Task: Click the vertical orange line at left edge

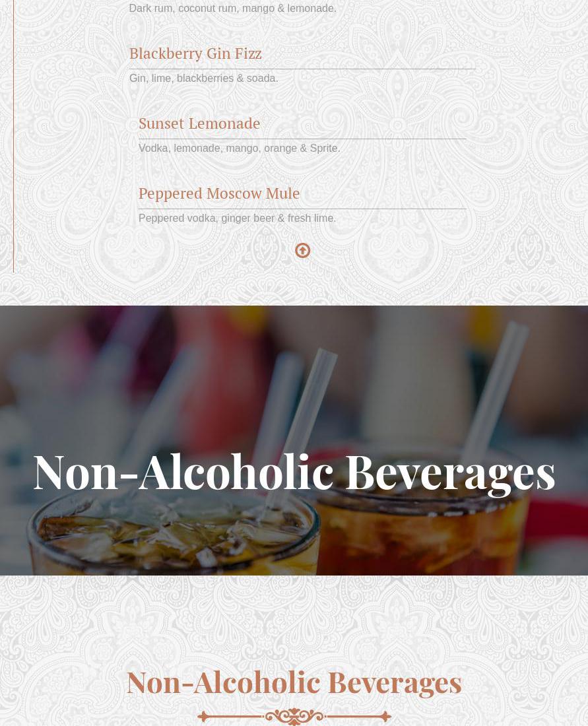Action: tap(13, 136)
